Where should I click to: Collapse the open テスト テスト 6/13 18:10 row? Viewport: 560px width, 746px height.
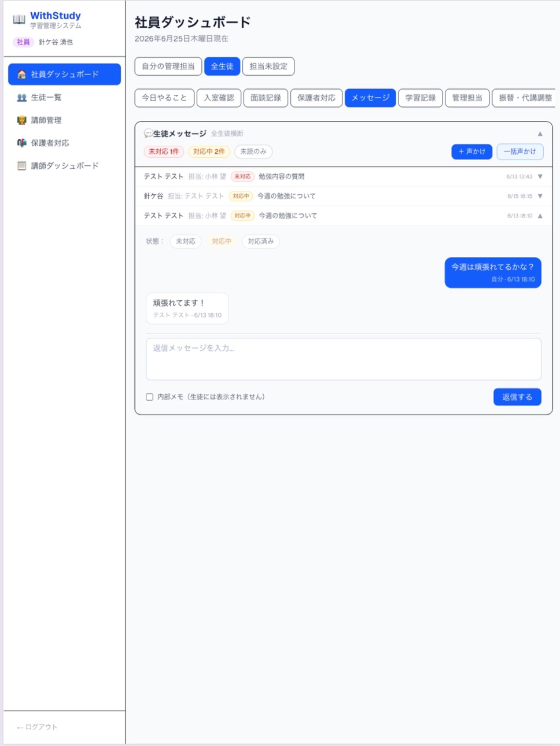(x=344, y=216)
